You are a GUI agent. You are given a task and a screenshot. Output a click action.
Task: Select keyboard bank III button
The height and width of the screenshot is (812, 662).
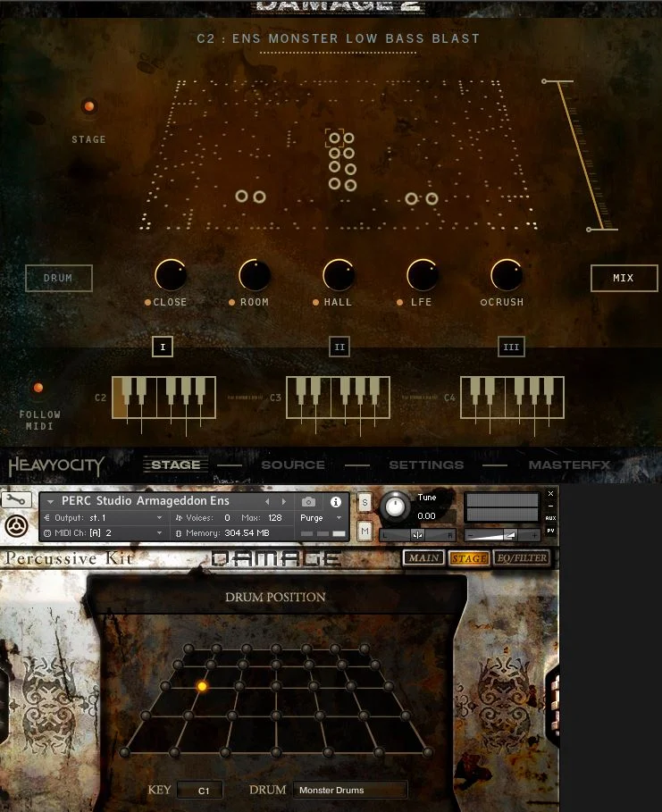click(511, 347)
